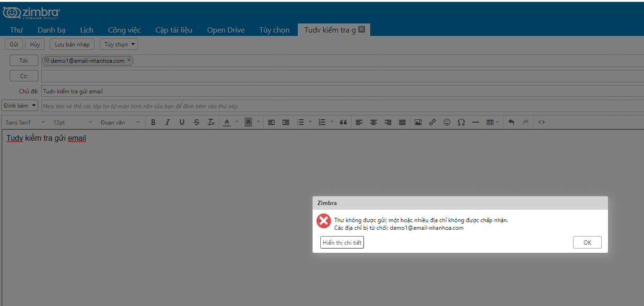Toggle strikethrough on selected text

196,122
